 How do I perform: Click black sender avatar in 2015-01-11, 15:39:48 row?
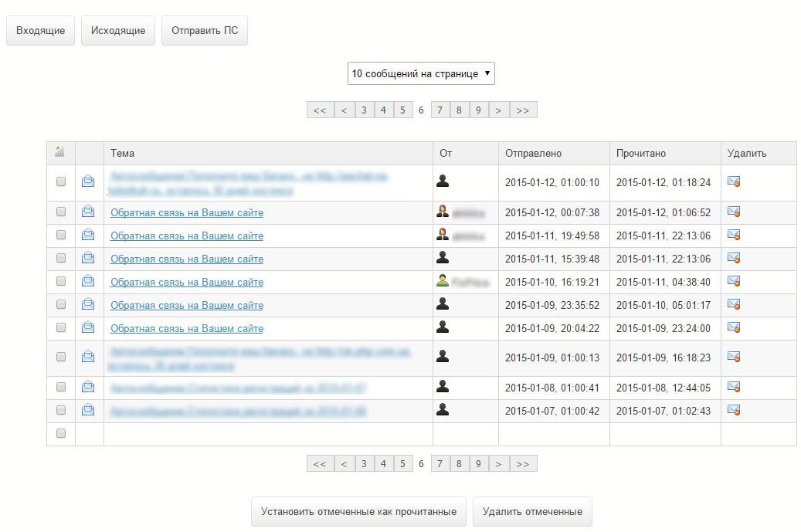(x=443, y=258)
